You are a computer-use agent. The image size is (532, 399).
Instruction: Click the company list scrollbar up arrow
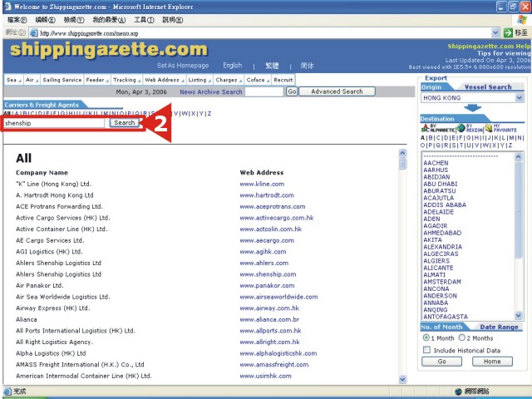(402, 153)
